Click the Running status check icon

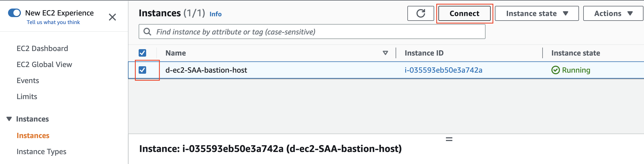click(x=555, y=70)
